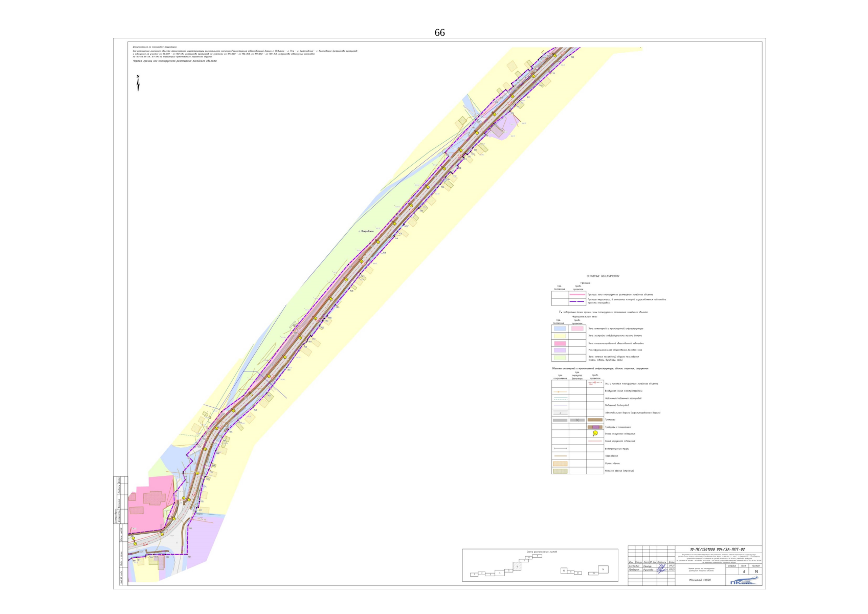Click the brown planned sidewalk legend symbol
Viewport: 868px width, 614px height.
(594, 420)
